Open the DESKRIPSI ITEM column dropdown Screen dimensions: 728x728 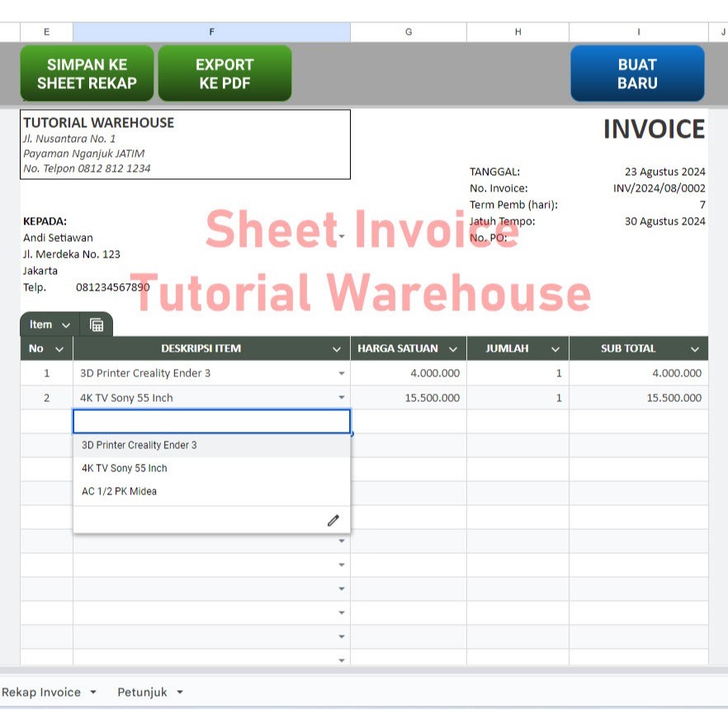click(337, 348)
